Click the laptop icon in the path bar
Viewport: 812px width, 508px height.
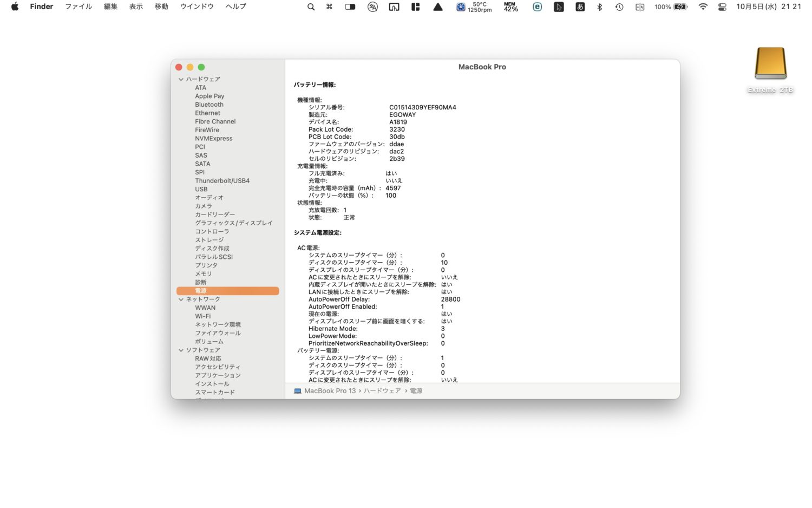pyautogui.click(x=298, y=391)
